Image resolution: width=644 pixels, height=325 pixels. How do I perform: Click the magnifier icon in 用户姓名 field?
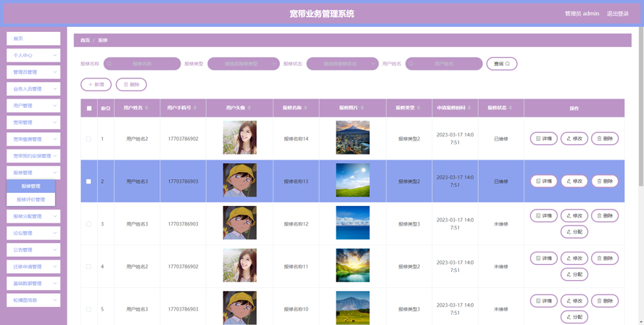point(411,64)
